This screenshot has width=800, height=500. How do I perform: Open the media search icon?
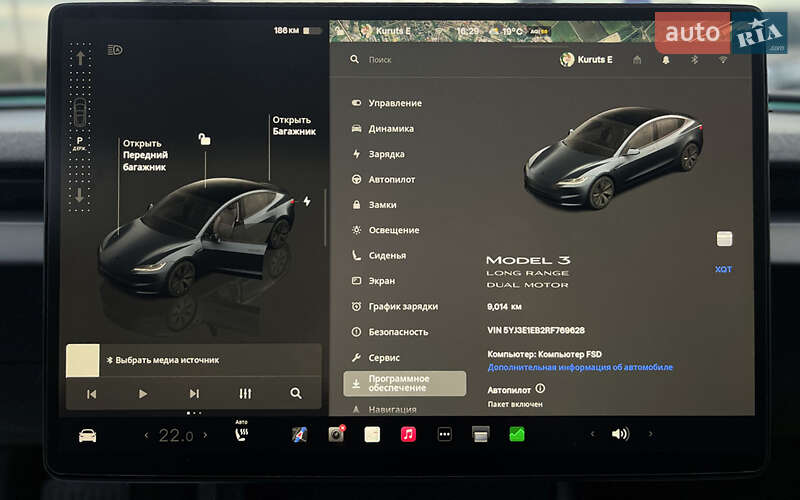[x=296, y=393]
